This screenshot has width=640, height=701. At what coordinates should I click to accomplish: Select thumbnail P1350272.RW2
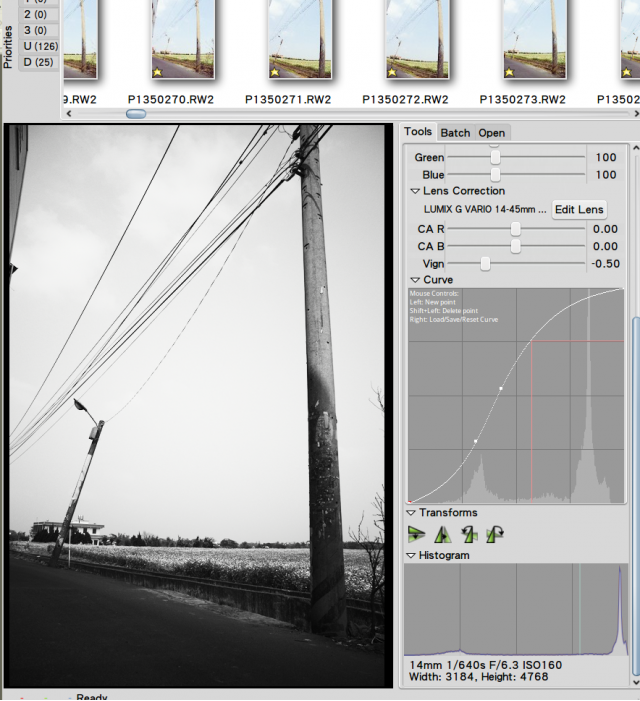[x=417, y=39]
